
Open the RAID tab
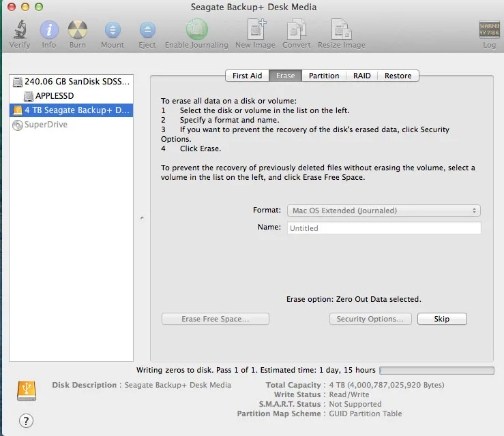(x=362, y=76)
